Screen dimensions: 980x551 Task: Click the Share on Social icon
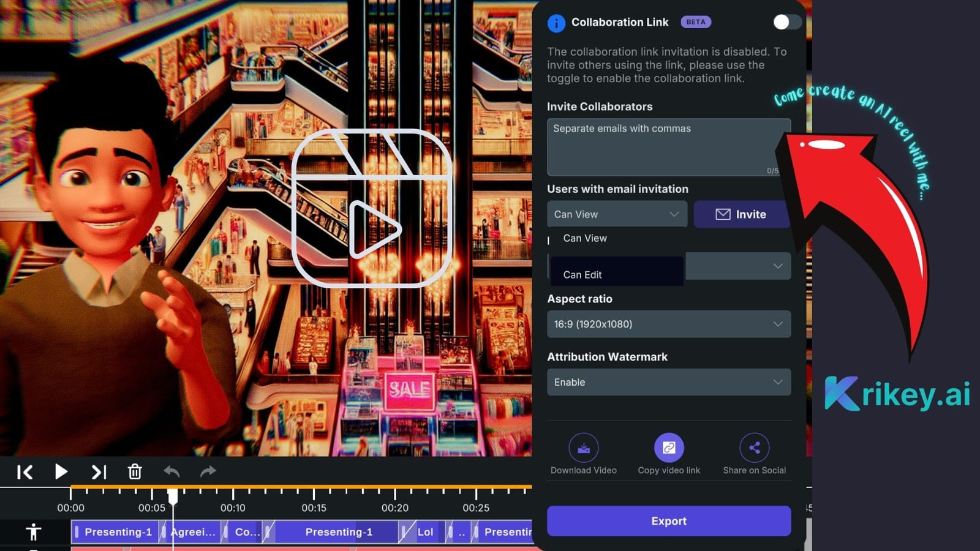pyautogui.click(x=754, y=448)
